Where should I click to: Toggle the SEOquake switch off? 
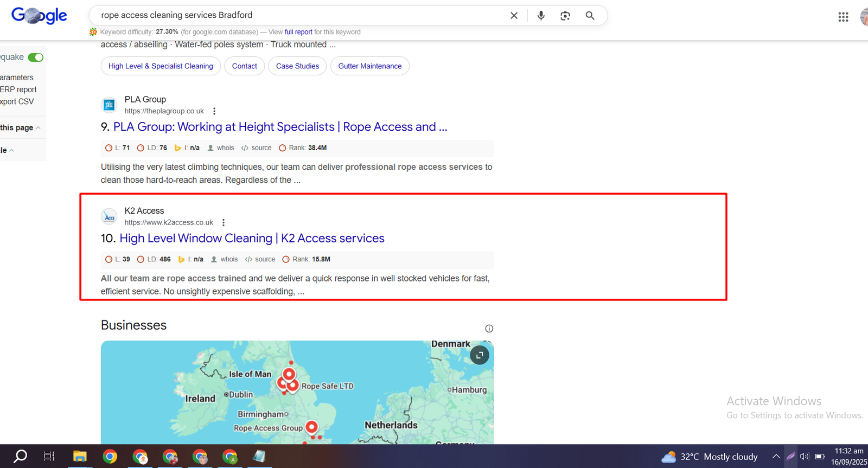coord(36,57)
